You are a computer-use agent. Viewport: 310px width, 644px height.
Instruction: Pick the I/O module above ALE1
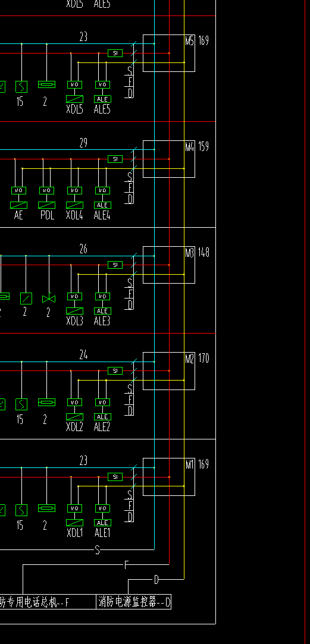(102, 508)
